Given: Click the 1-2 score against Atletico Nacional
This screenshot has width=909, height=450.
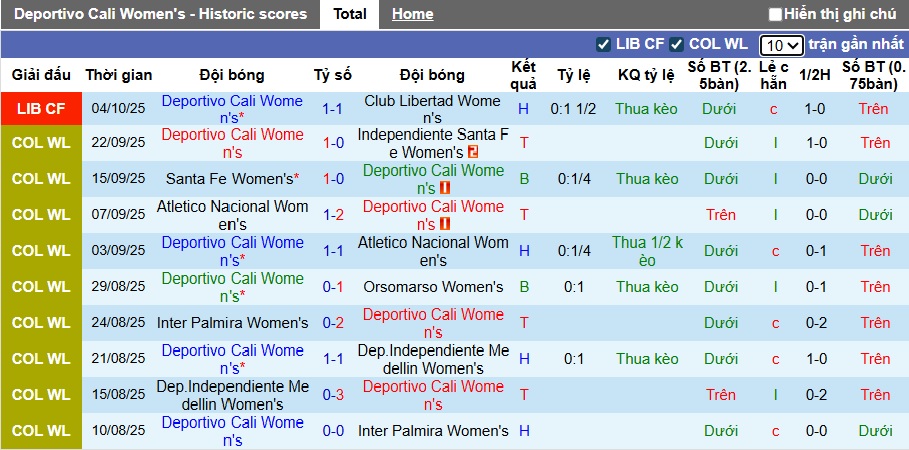Looking at the screenshot, I should point(333,215).
